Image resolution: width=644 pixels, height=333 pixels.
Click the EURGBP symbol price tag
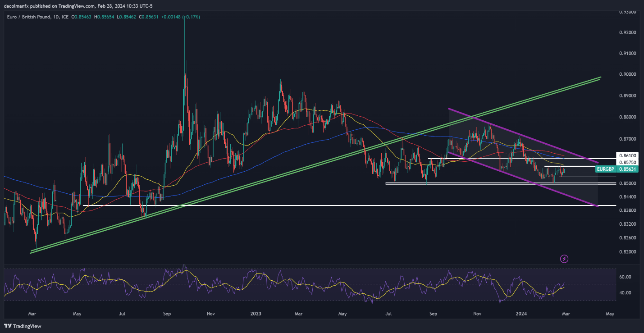pos(605,169)
